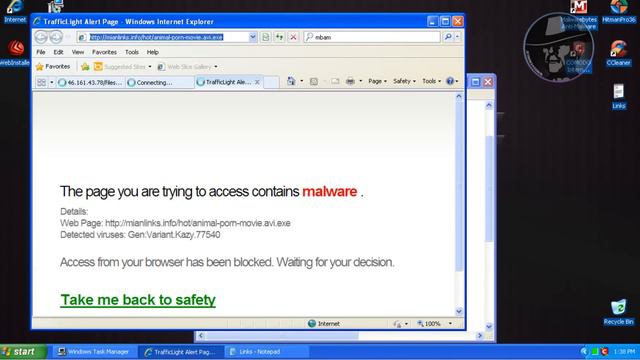Click the Read Mail envelope icon

click(335, 81)
